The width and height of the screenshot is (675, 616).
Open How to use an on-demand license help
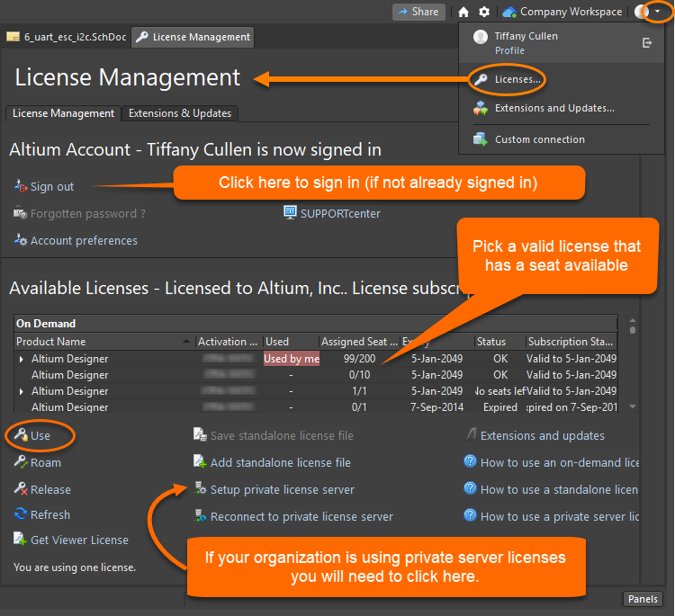click(560, 463)
